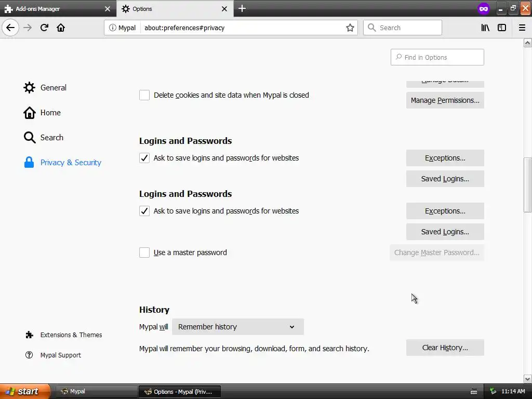Open a new tab with plus icon
532x399 pixels.
pos(242,8)
